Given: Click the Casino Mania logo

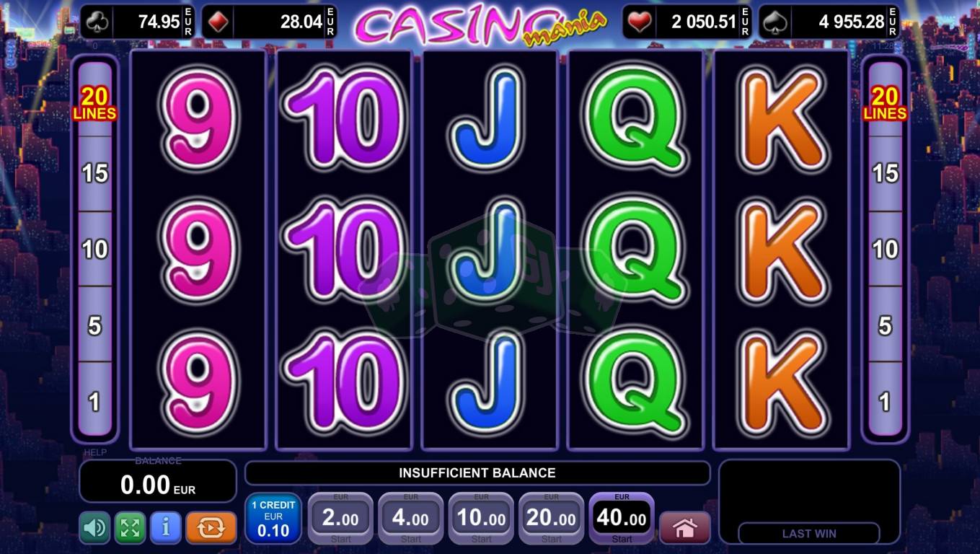Looking at the screenshot, I should tap(480, 25).
